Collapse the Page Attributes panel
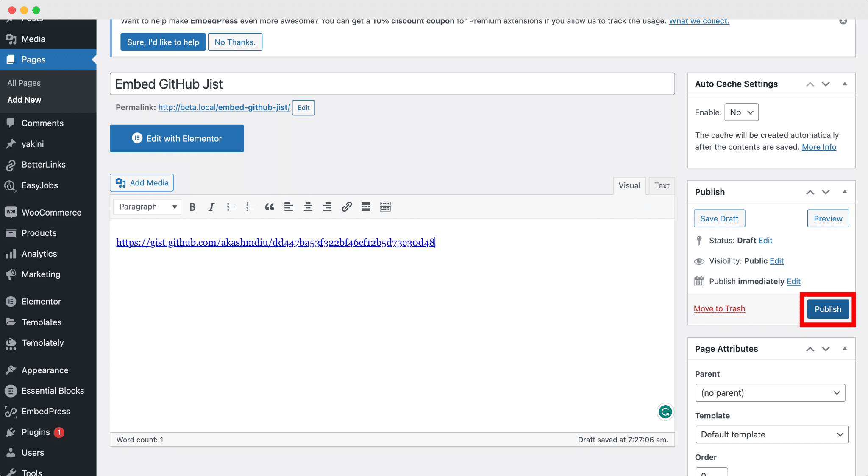The height and width of the screenshot is (476, 868). (845, 349)
